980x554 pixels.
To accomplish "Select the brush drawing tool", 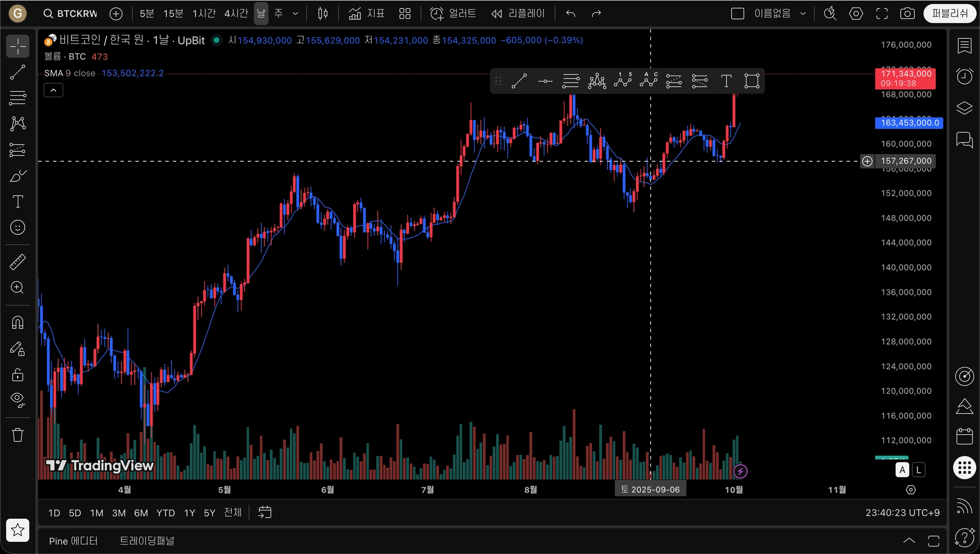I will tap(18, 176).
